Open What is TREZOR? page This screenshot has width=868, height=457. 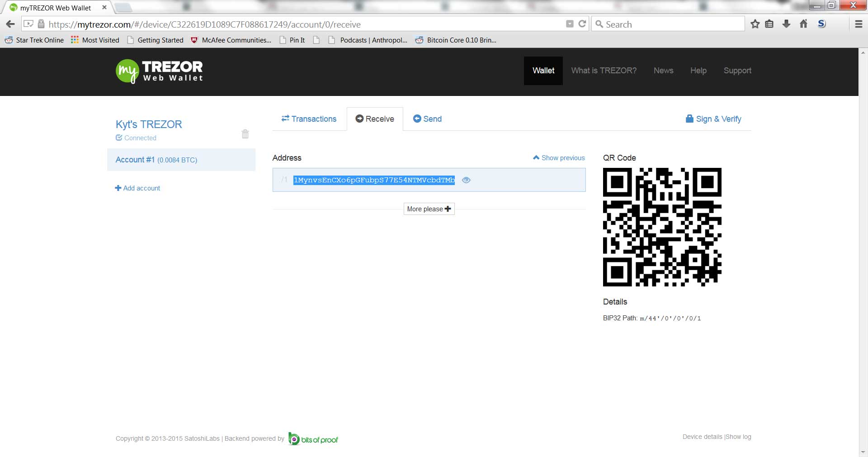[x=604, y=71]
